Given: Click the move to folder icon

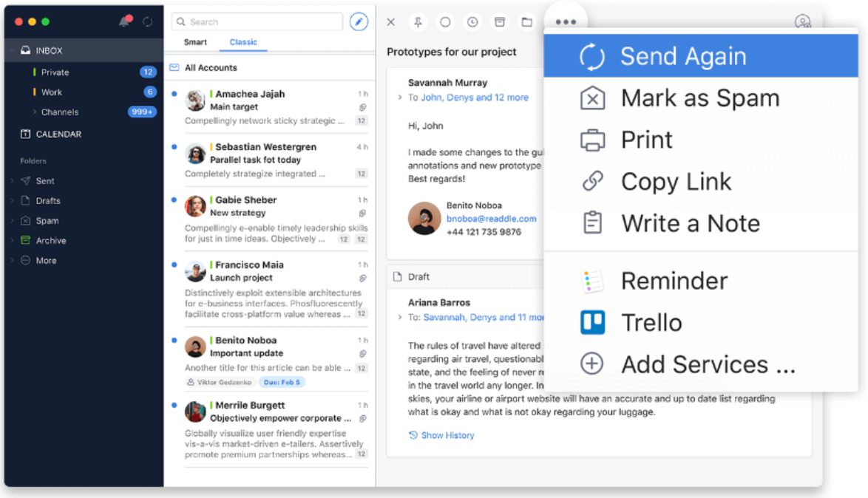Looking at the screenshot, I should click(x=526, y=22).
